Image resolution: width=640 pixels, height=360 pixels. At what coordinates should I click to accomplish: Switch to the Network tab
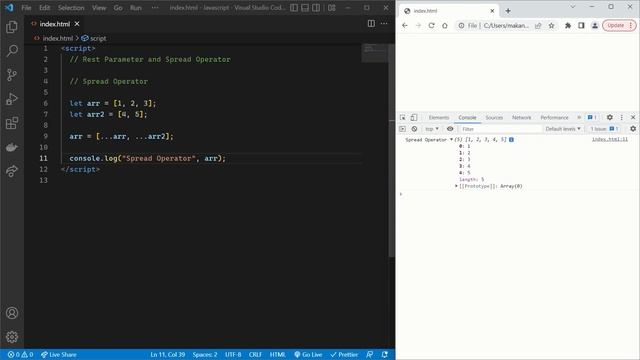click(x=522, y=118)
